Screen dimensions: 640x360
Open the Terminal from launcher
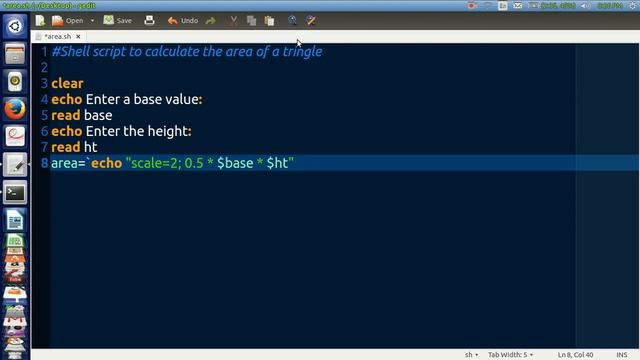(15, 192)
